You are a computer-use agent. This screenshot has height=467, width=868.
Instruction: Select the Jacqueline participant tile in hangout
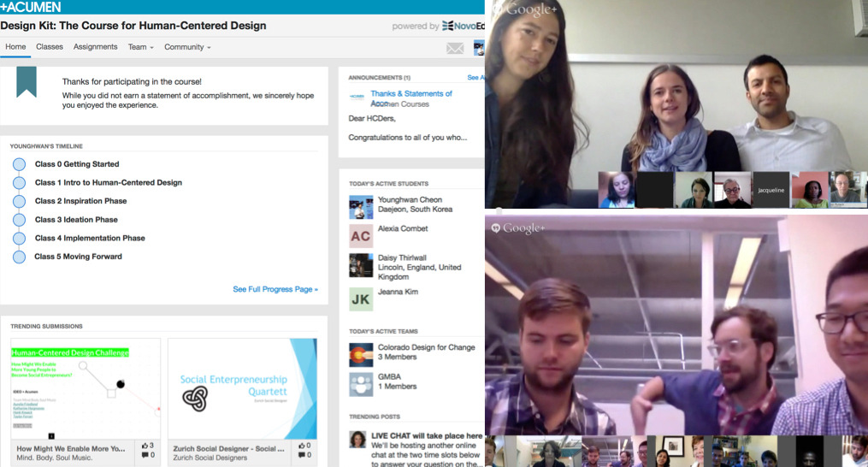(x=771, y=190)
